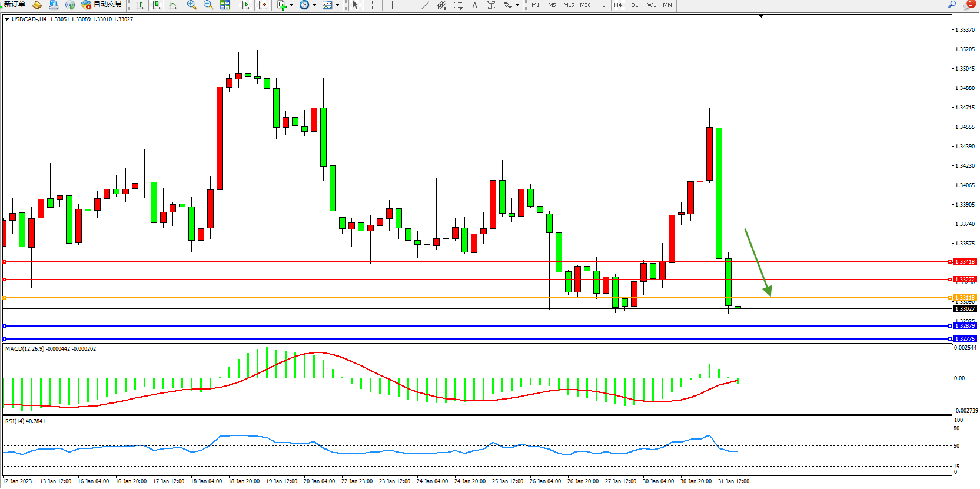Click the zoom in magnifier icon
980x489 pixels.
[191, 5]
